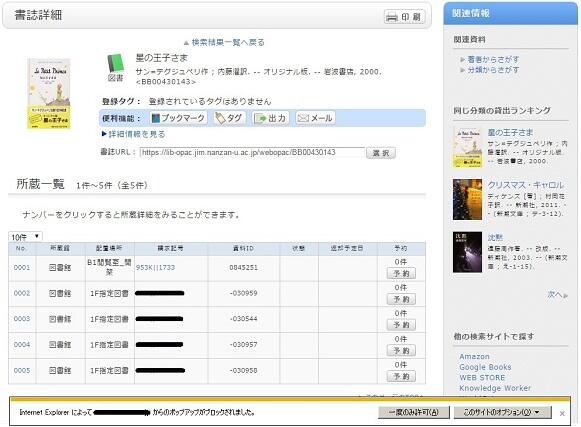
Task: Click 選択 button beside the URL
Action: (381, 153)
